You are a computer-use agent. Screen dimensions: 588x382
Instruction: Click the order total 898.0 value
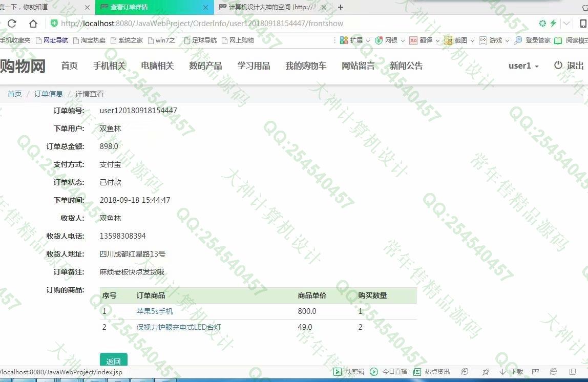109,146
